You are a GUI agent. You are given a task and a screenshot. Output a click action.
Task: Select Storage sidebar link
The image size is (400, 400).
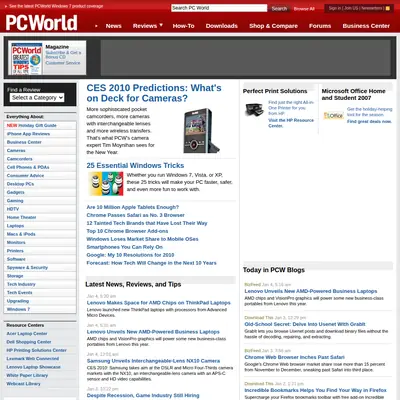[x=15, y=276]
